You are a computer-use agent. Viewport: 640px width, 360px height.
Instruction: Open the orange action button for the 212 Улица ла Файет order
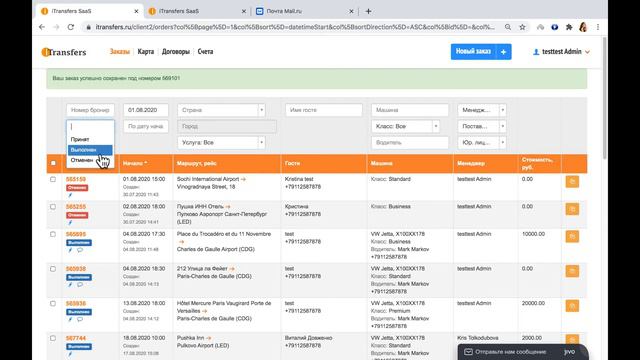click(572, 271)
